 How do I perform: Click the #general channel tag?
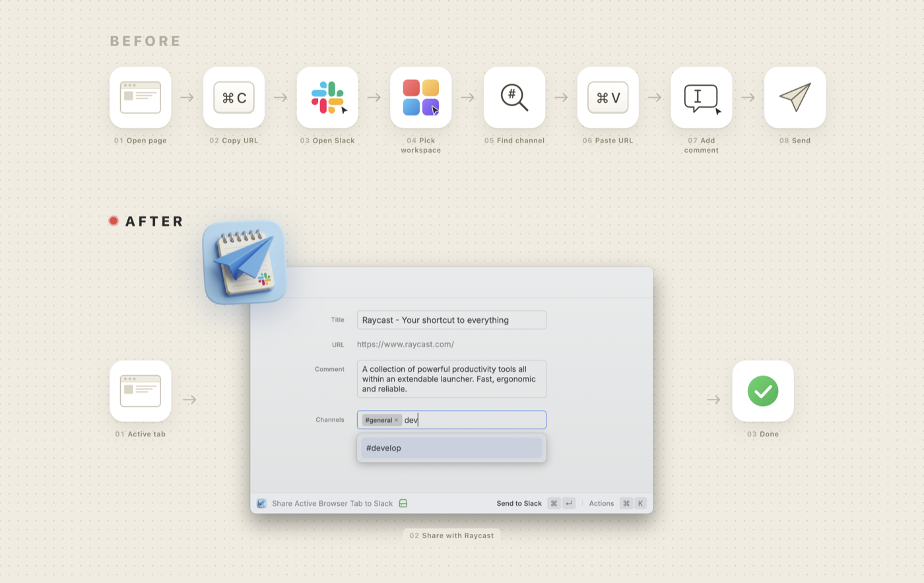pos(381,420)
